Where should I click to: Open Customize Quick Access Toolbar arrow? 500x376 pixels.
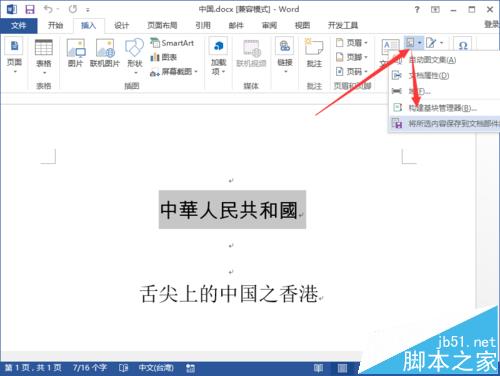pos(88,10)
